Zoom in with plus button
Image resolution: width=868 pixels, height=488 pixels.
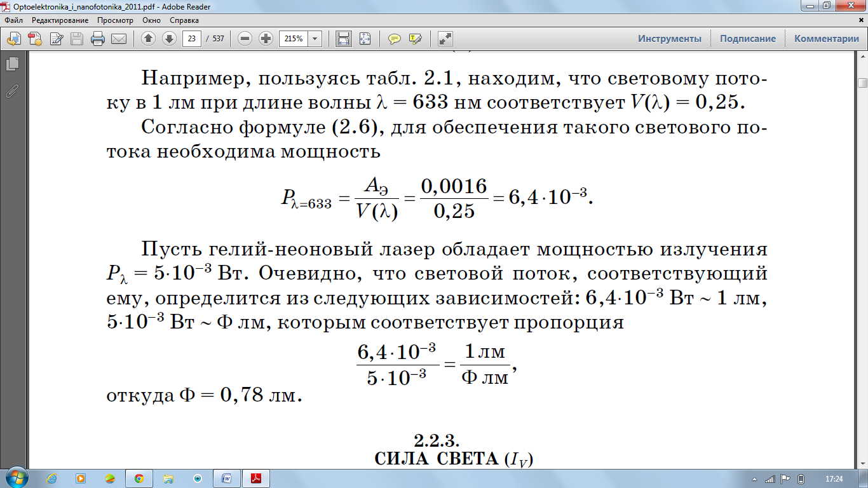click(266, 39)
